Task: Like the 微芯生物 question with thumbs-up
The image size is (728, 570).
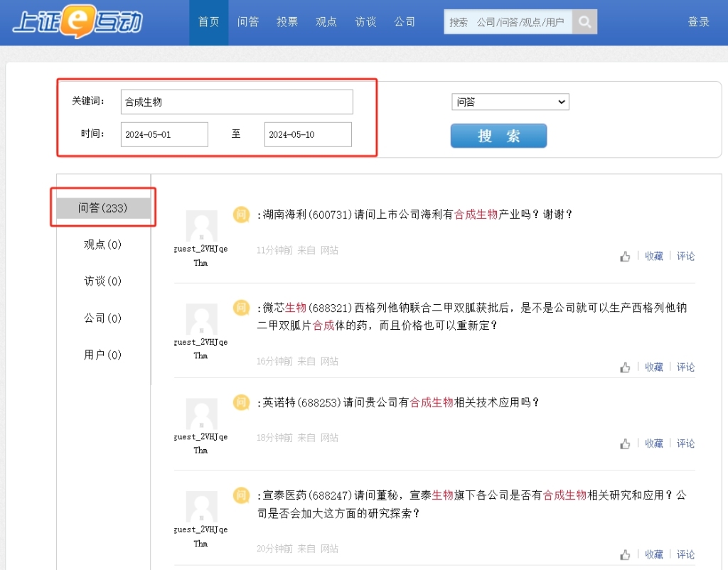Action: [x=625, y=367]
